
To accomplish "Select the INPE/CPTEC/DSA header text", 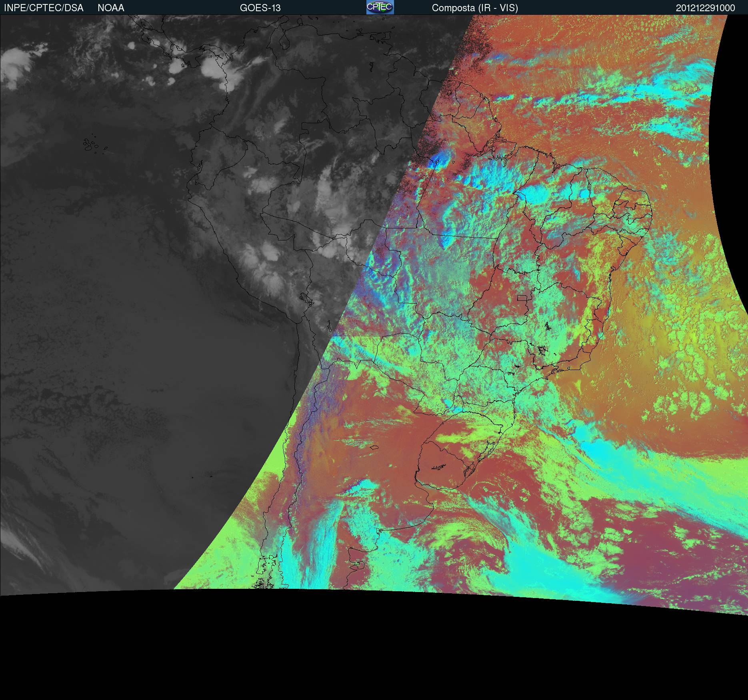I will point(44,8).
